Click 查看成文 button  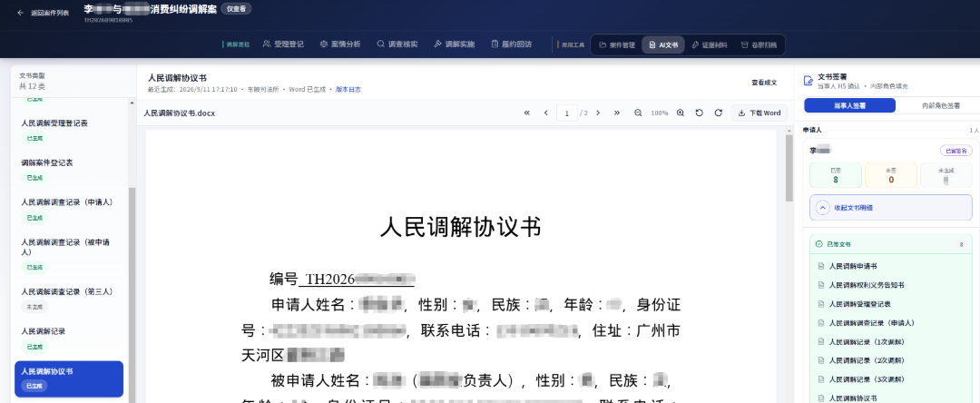pos(764,83)
